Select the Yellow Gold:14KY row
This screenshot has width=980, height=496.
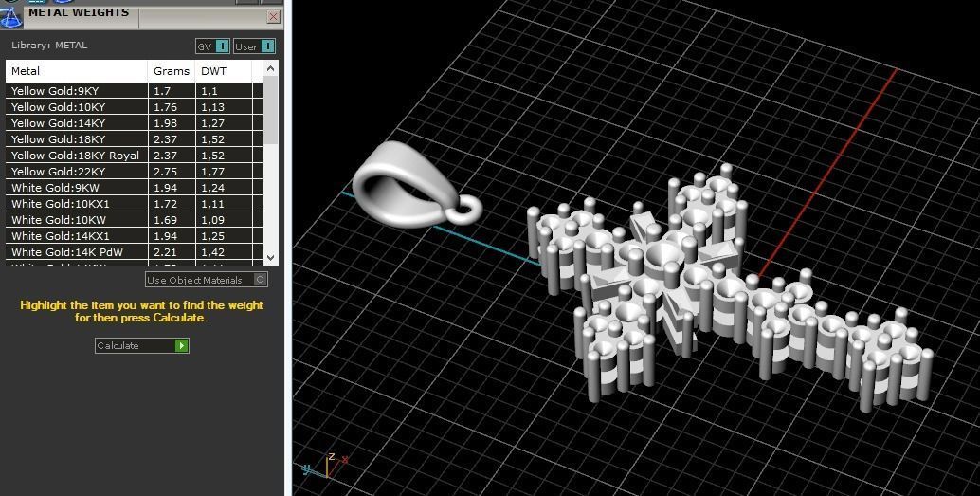135,123
